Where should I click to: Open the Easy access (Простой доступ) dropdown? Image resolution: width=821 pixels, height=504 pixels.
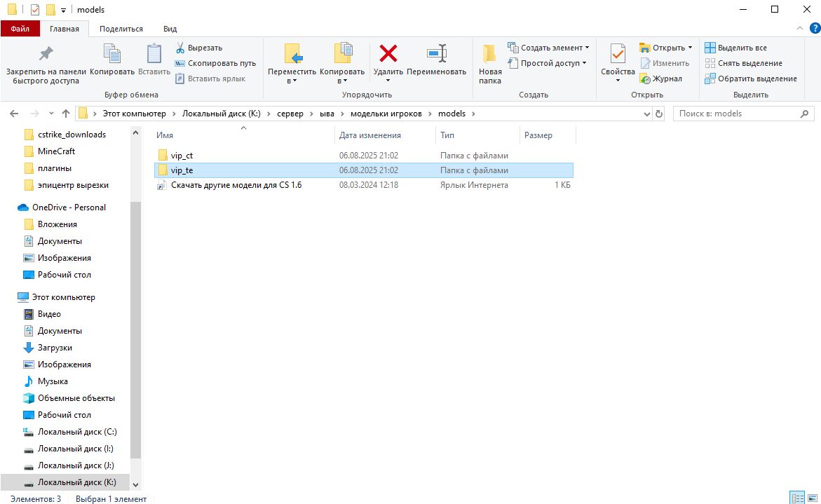tap(548, 63)
